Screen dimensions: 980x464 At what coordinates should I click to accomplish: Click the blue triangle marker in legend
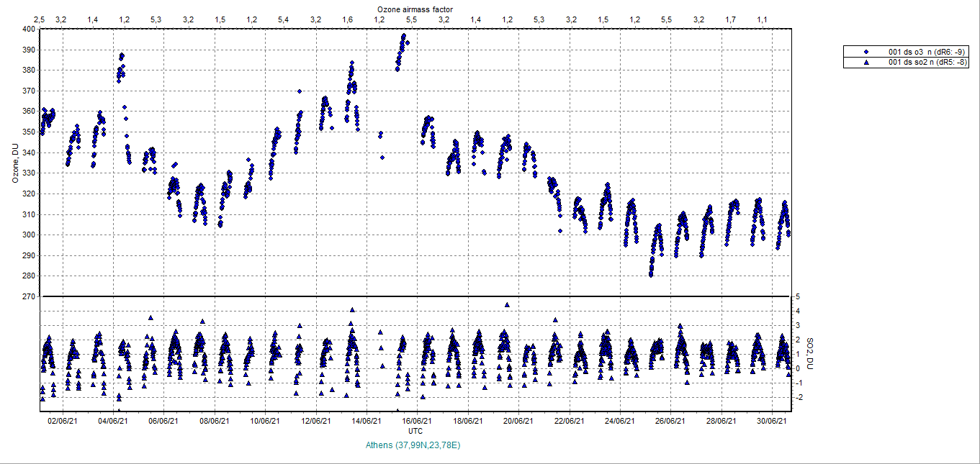coord(866,63)
